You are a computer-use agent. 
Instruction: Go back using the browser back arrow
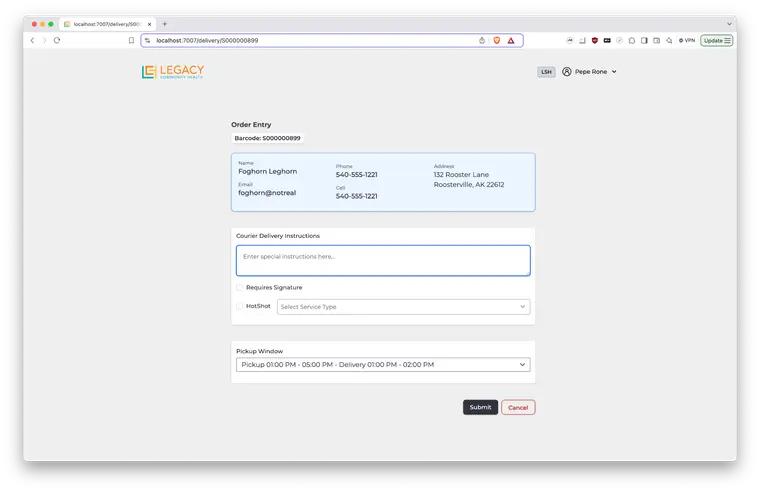32,40
